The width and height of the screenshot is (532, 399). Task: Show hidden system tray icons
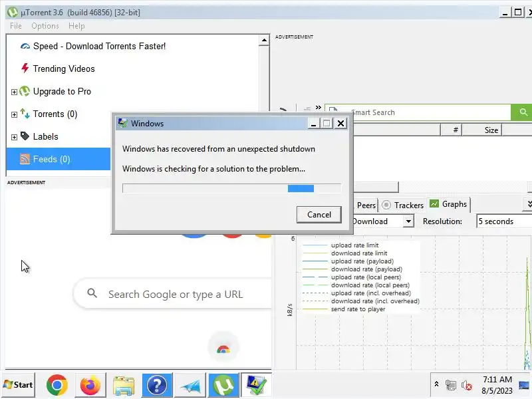(437, 384)
